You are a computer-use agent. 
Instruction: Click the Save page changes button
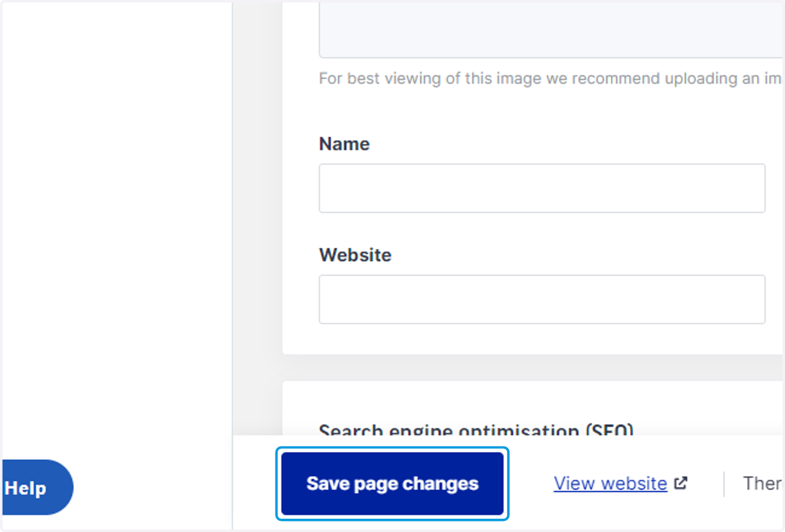(x=392, y=484)
